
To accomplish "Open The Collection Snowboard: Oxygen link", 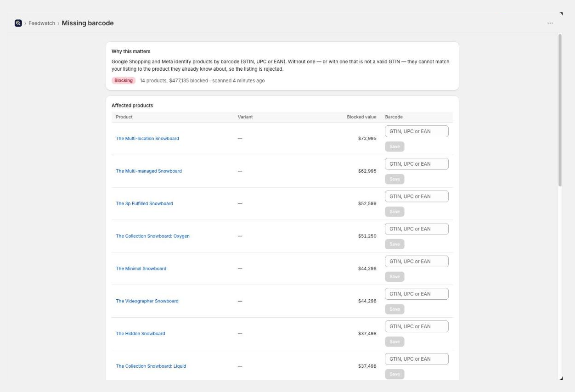I will [152, 236].
